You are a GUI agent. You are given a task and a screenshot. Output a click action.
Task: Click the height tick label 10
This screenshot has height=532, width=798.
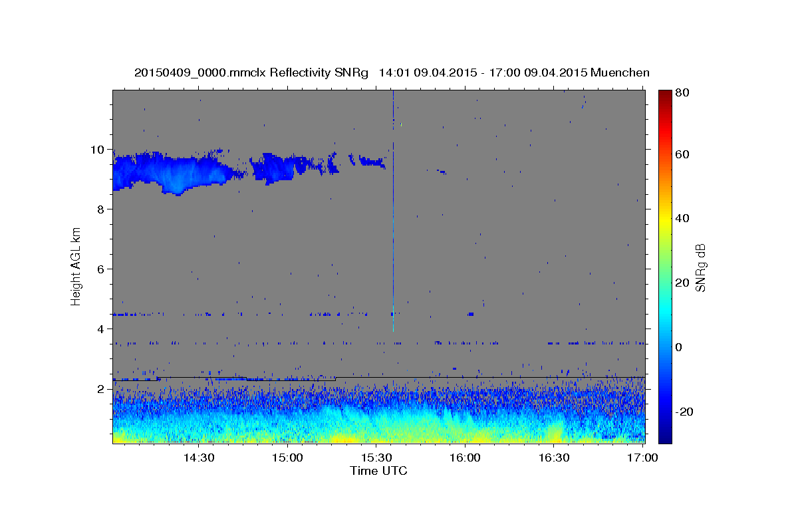(99, 150)
